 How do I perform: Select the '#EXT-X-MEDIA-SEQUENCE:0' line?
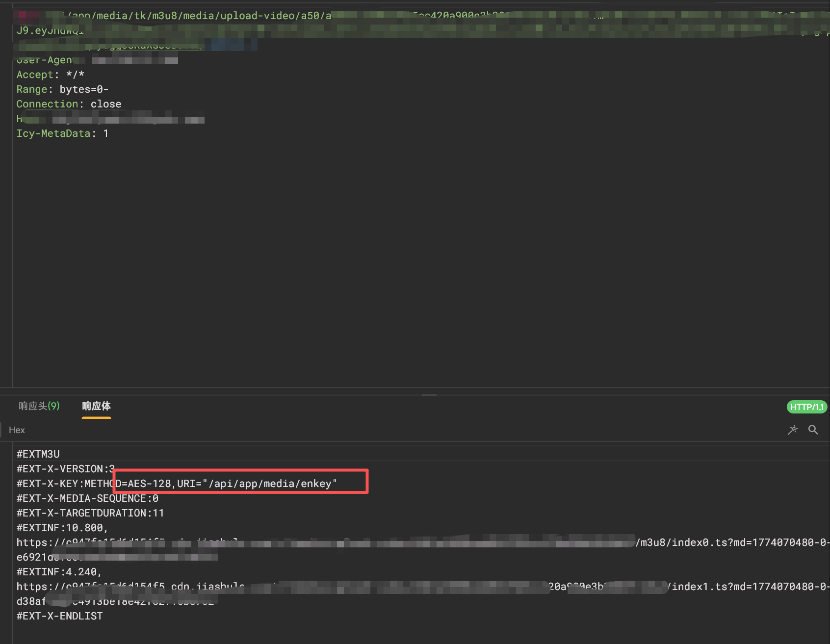[x=88, y=498]
